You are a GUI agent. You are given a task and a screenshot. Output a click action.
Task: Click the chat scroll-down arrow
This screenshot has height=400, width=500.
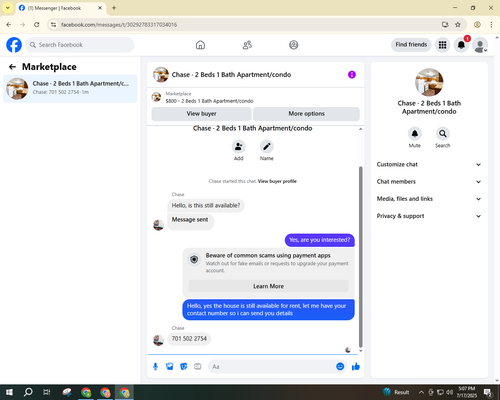pos(360,351)
